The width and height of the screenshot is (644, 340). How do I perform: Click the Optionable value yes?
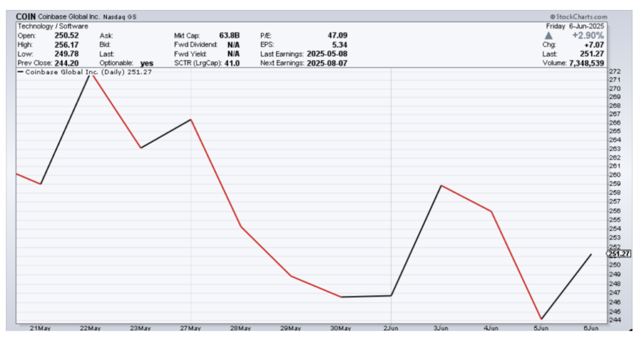(147, 63)
